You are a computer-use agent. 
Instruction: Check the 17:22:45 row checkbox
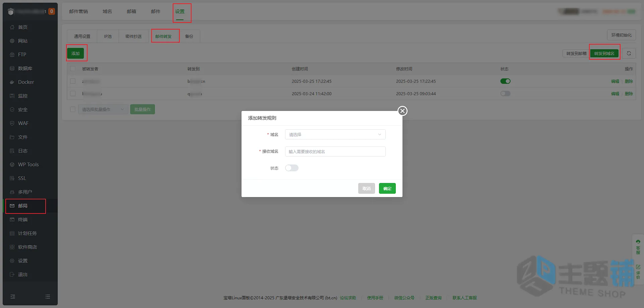tap(73, 81)
